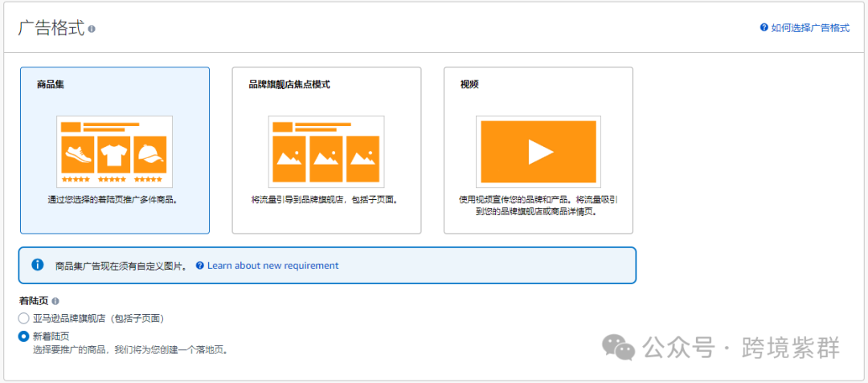Screen dimensions: 868x383
Task: Select the 视频 ad format card
Action: pyautogui.click(x=538, y=150)
